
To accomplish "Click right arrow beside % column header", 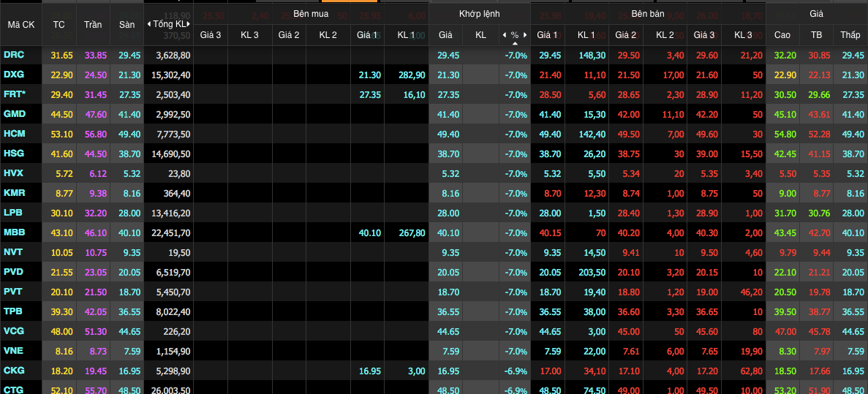I will 524,35.
